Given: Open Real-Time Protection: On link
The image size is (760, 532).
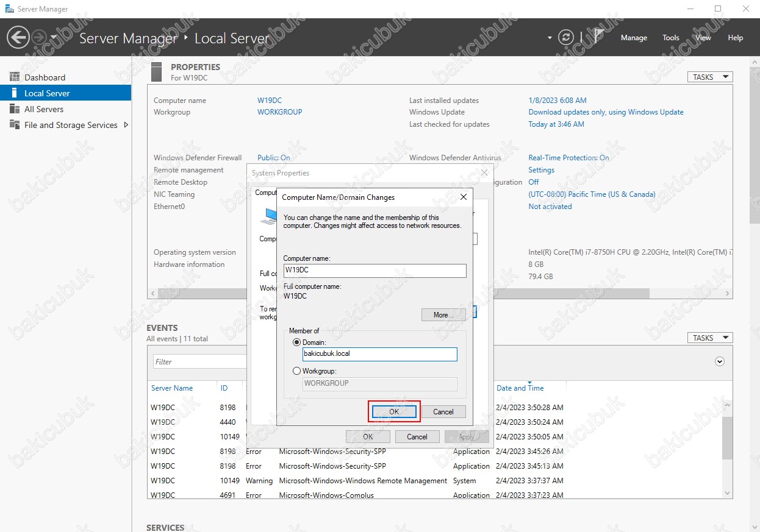Looking at the screenshot, I should pos(568,158).
